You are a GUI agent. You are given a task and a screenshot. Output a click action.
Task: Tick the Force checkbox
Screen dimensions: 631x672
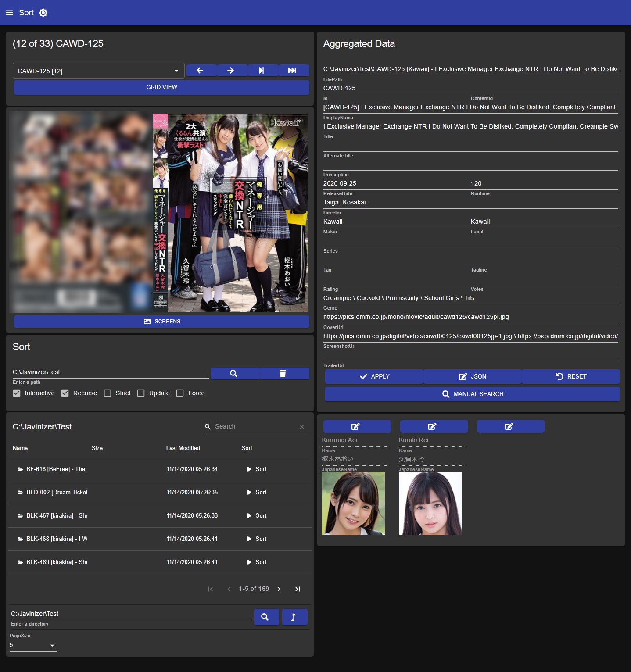180,393
